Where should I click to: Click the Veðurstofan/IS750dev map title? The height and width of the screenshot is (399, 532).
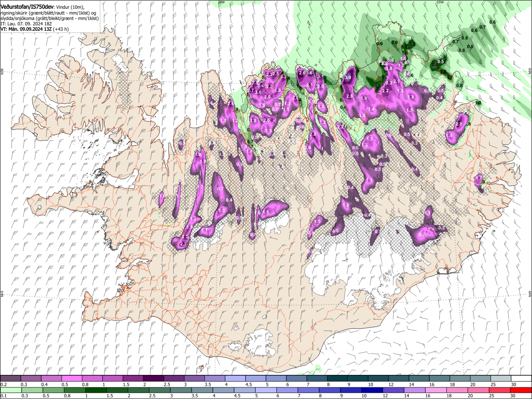click(x=27, y=7)
